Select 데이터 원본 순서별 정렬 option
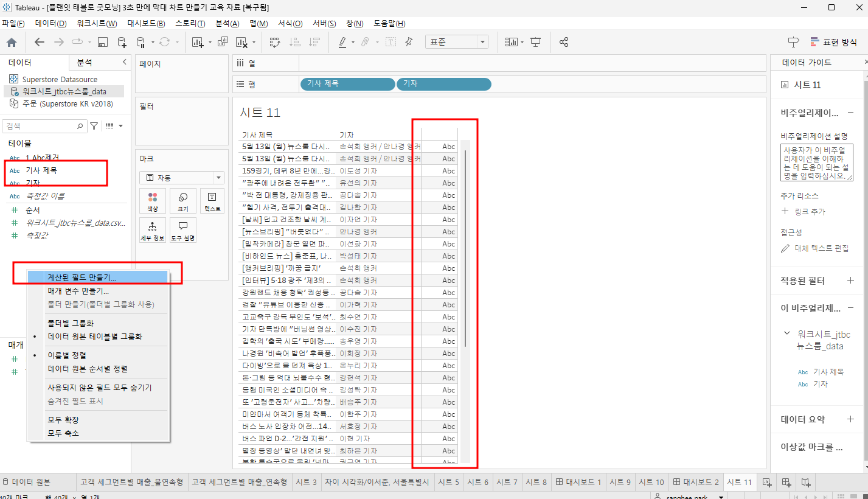The image size is (868, 499). point(98,369)
